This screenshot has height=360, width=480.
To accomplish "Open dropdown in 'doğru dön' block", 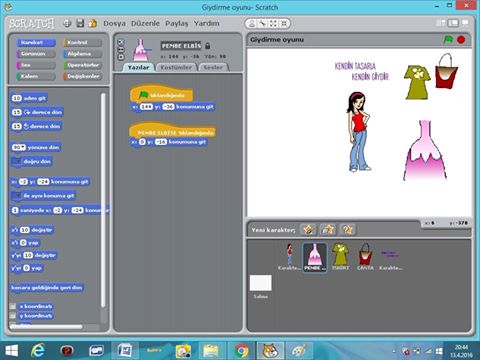I will pyautogui.click(x=16, y=162).
